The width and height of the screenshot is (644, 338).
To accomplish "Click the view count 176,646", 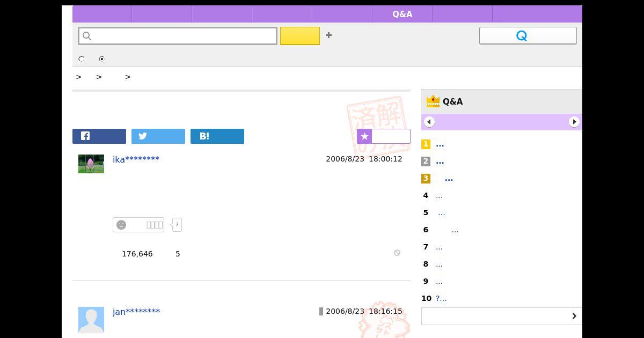I will point(137,254).
